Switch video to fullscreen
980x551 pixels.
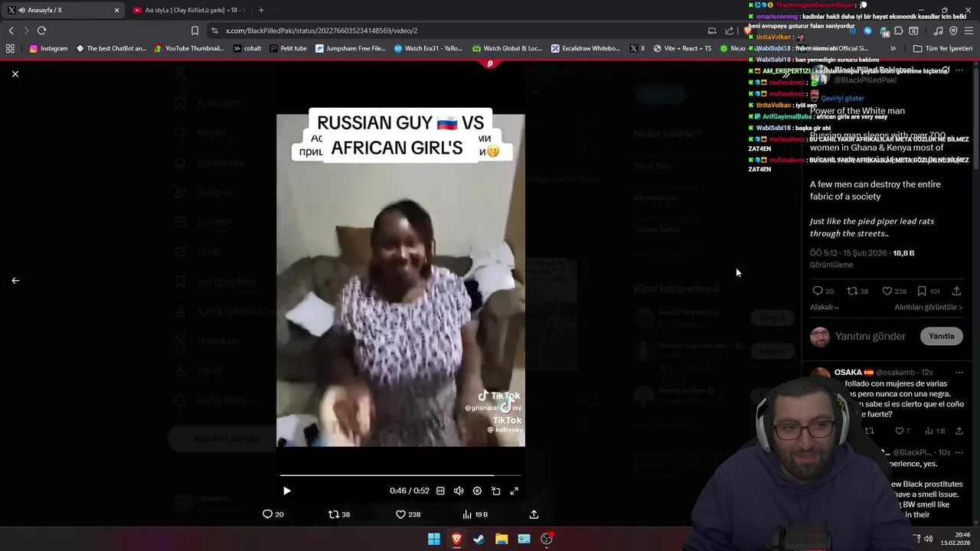514,491
